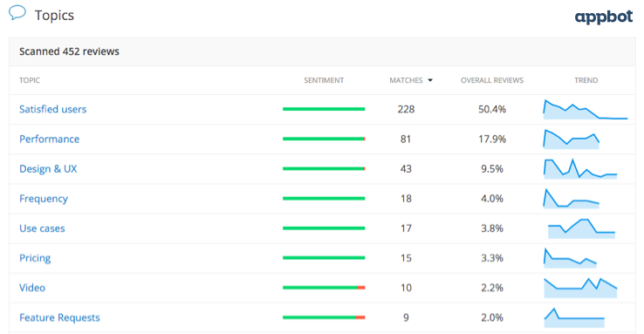The height and width of the screenshot is (334, 644).
Task: Click the 50.4% overall reviews value
Action: click(x=492, y=109)
